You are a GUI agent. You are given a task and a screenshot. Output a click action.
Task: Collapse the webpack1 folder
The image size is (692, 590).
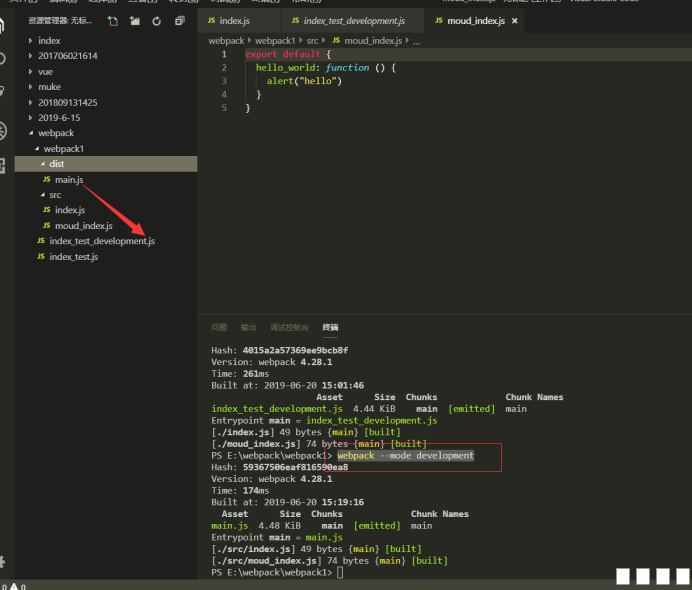63,148
